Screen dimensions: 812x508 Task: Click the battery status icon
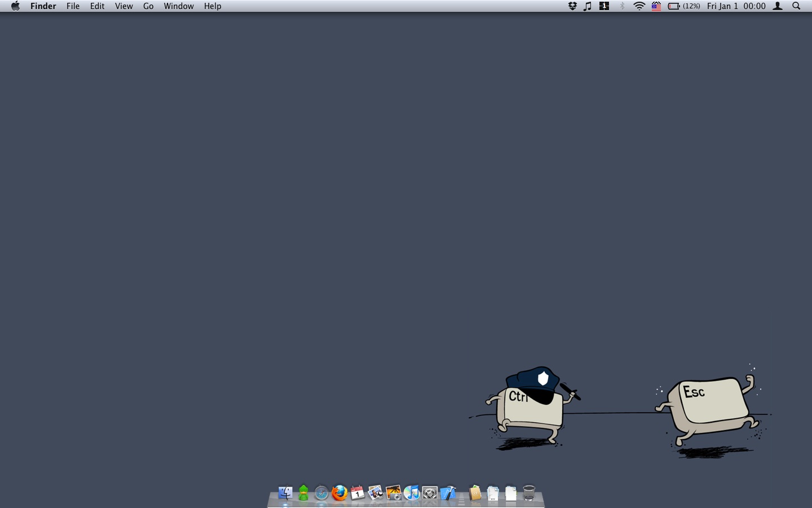click(x=674, y=6)
